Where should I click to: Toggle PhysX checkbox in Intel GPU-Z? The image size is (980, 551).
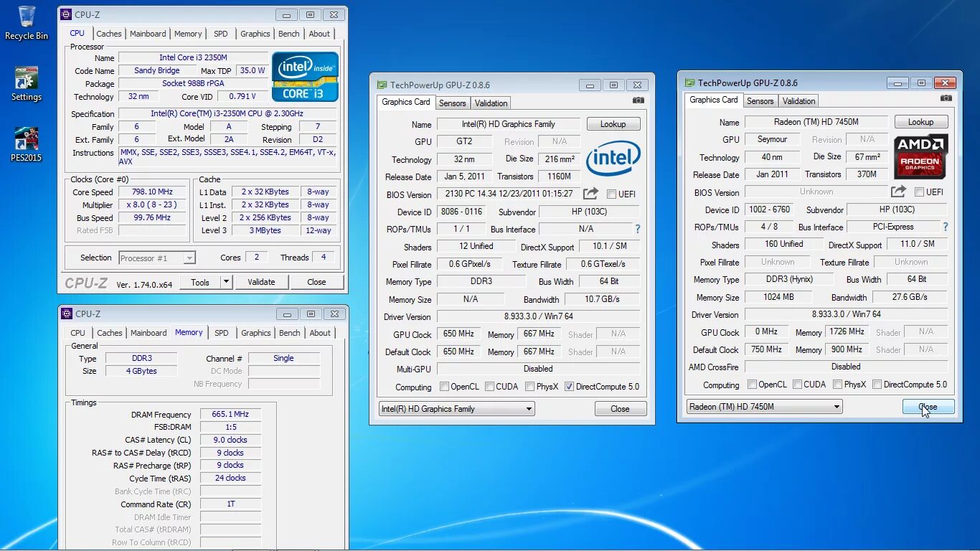(x=529, y=387)
